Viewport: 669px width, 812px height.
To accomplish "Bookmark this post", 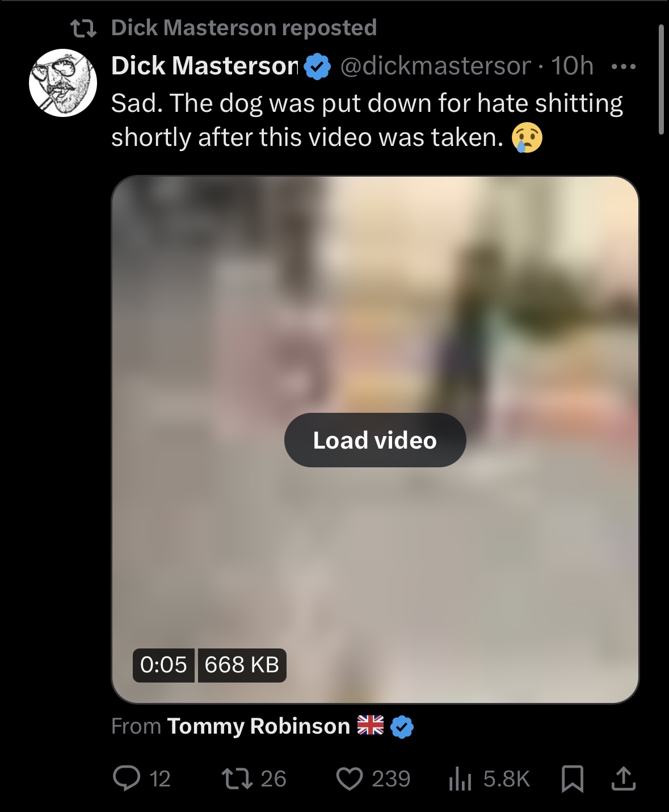I will (573, 778).
